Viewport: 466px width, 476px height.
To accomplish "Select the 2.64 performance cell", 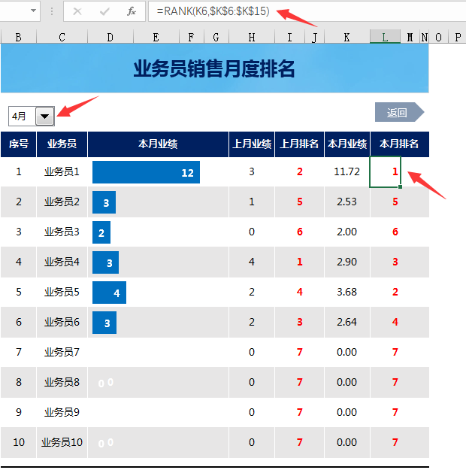I will pyautogui.click(x=347, y=322).
